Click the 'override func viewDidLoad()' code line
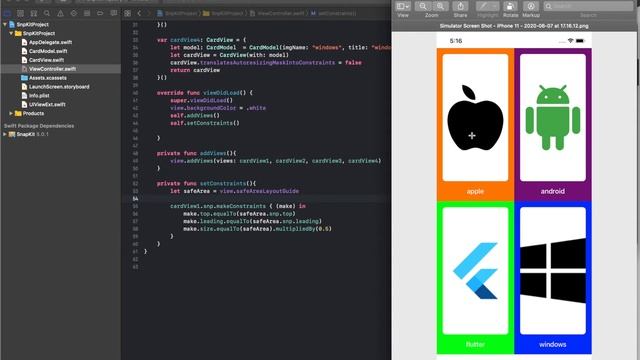Screen dimensions: 640x360 [x=204, y=93]
